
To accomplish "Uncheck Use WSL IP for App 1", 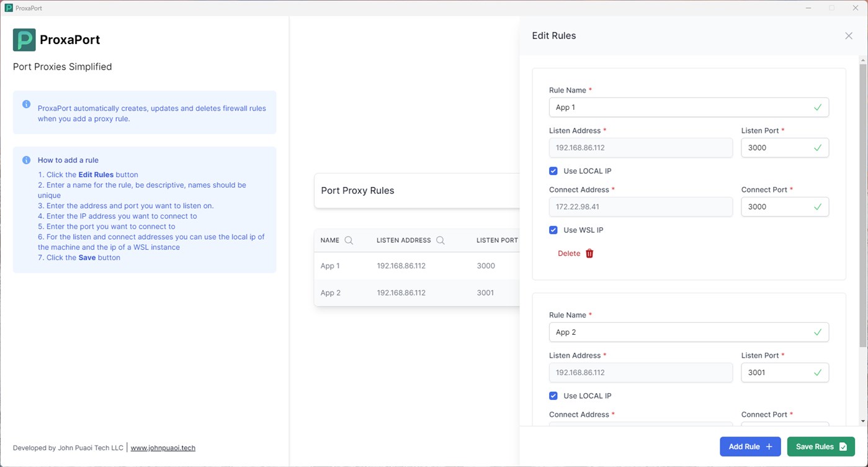I will pos(553,230).
